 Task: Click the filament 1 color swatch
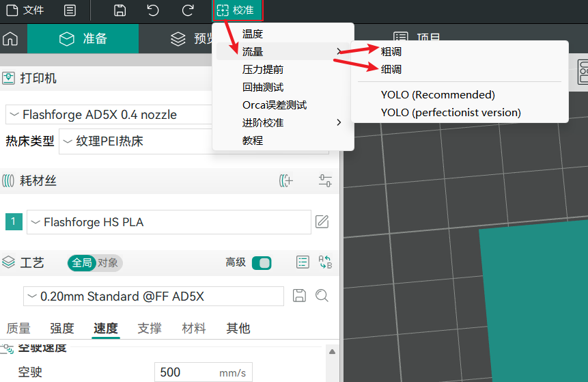[x=14, y=221]
